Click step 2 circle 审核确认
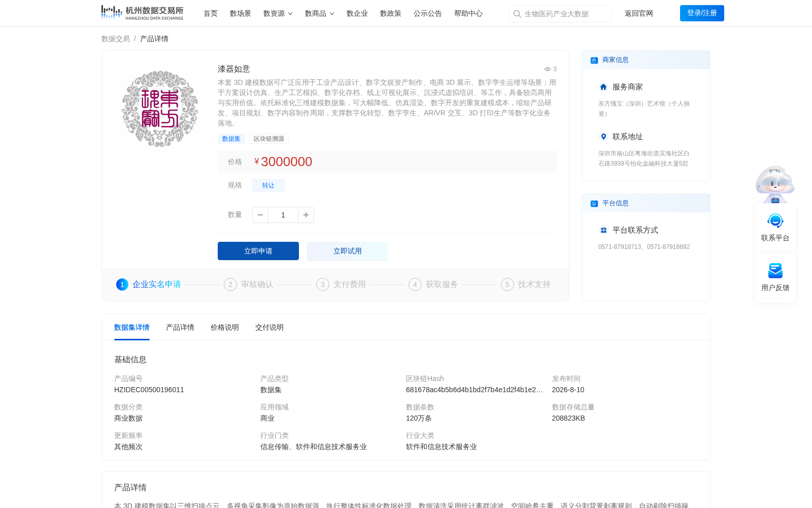 (230, 284)
